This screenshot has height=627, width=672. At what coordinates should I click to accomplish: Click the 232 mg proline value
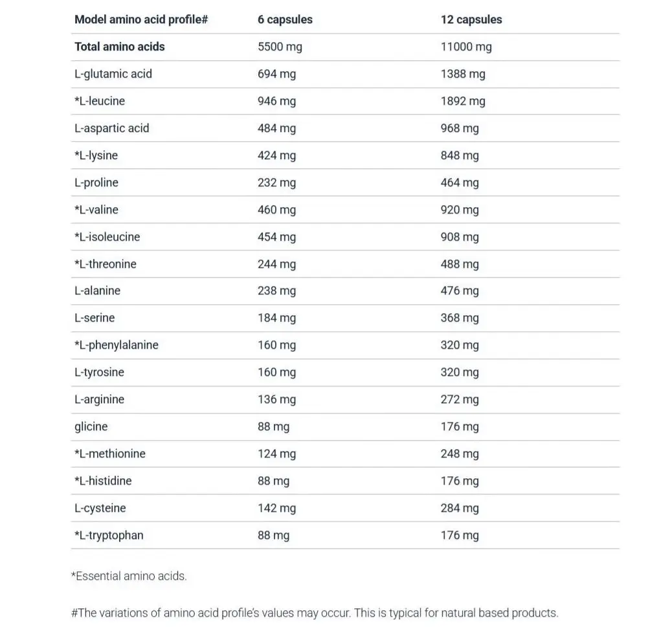click(x=276, y=182)
